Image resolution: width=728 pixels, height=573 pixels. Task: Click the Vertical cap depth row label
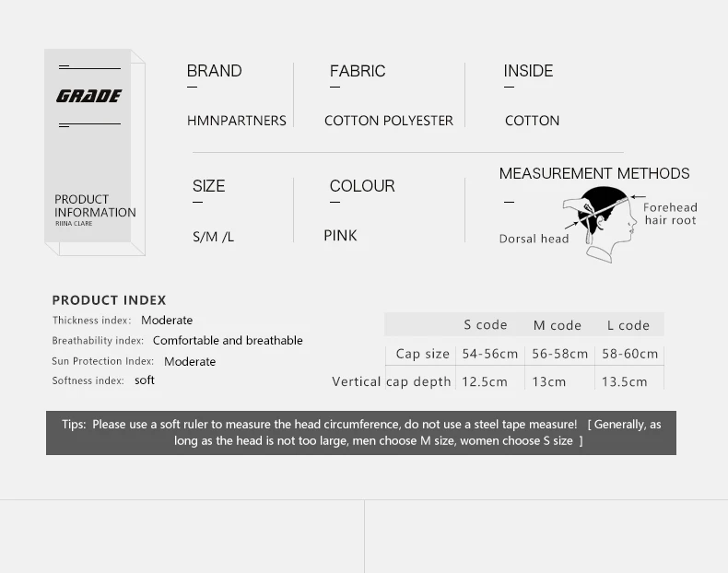pos(392,381)
